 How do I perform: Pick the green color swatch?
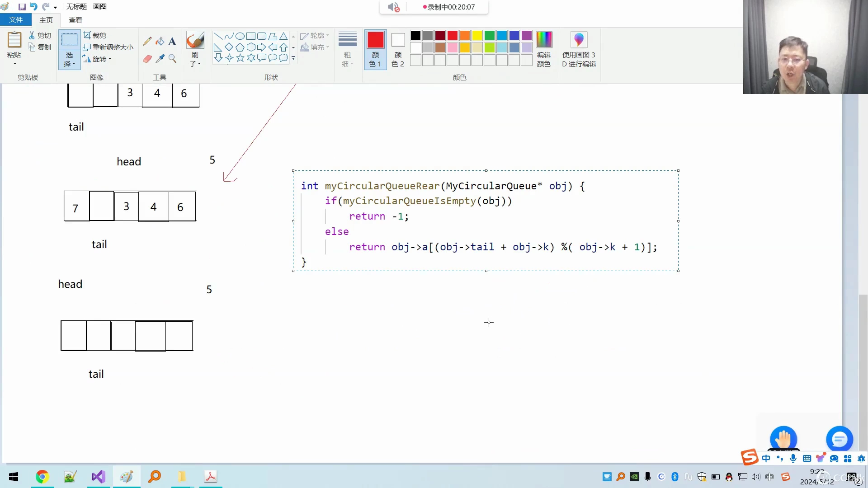(489, 35)
